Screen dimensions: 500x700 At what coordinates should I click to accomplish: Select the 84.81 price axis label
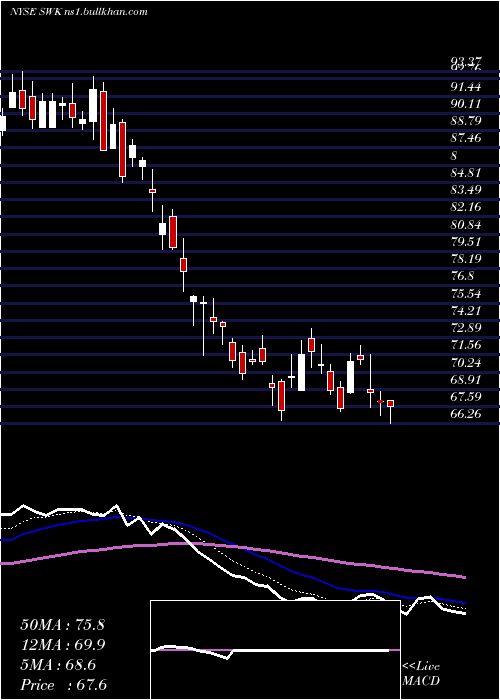pos(466,173)
